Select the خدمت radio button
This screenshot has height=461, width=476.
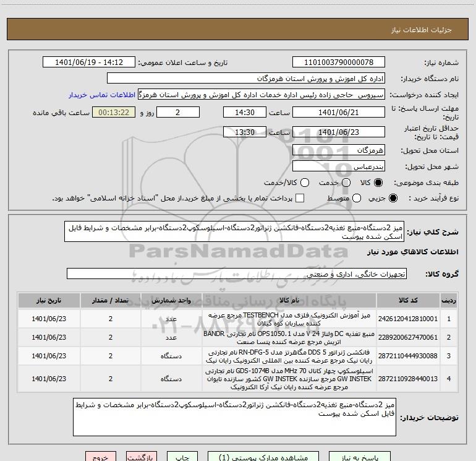tap(346, 183)
